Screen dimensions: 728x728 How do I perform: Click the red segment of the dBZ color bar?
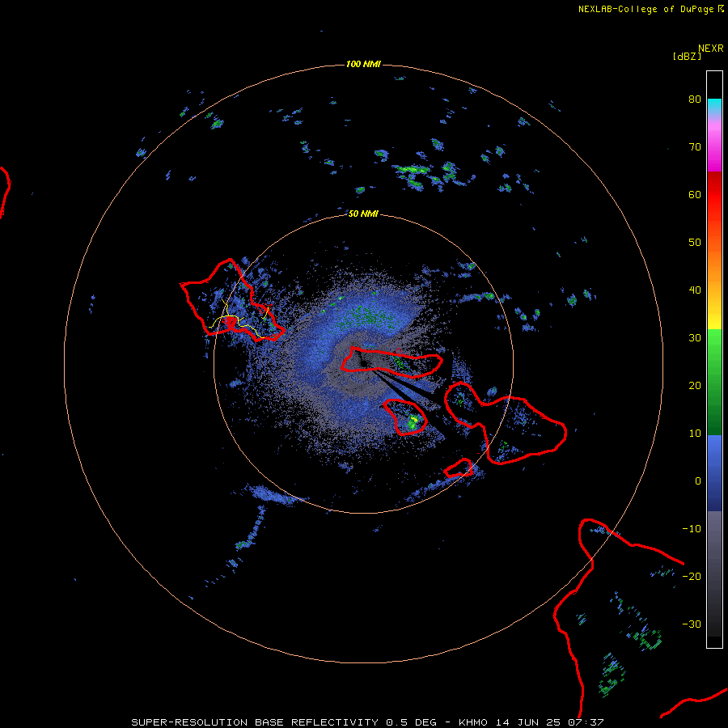click(x=714, y=191)
